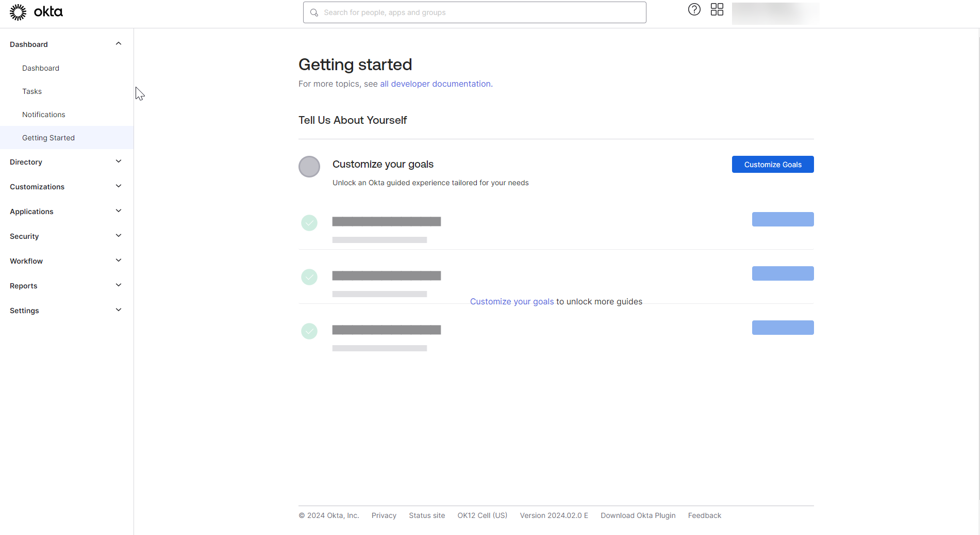The image size is (980, 535).
Task: Expand the Reports section chevron
Action: 119,285
